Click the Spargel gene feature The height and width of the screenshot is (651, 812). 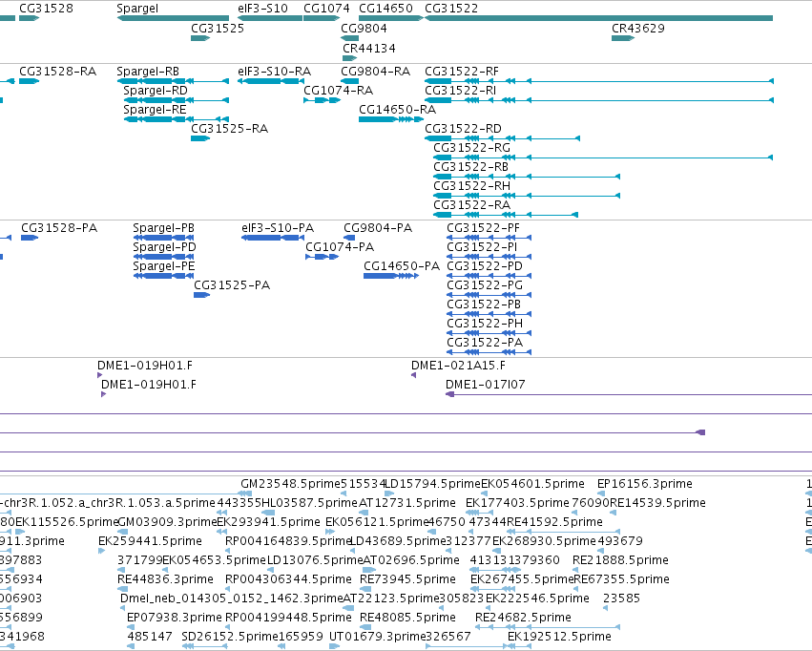point(173,18)
